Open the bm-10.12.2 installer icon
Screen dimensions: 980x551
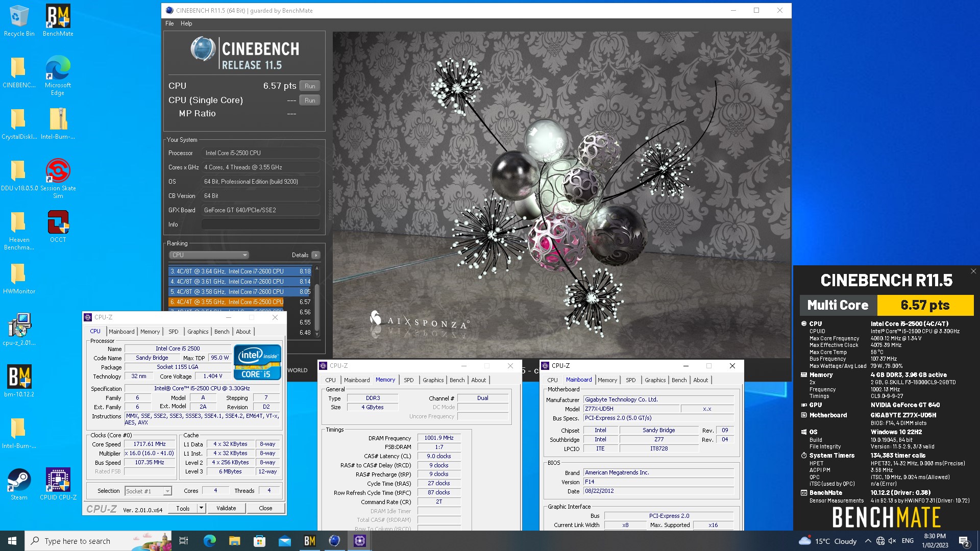pyautogui.click(x=19, y=382)
